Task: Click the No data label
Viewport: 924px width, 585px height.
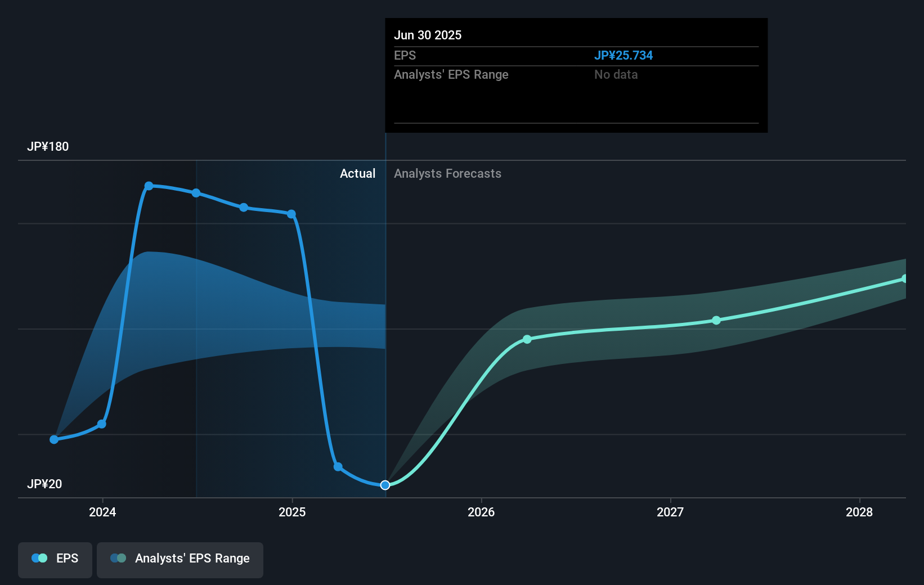Action: (616, 74)
